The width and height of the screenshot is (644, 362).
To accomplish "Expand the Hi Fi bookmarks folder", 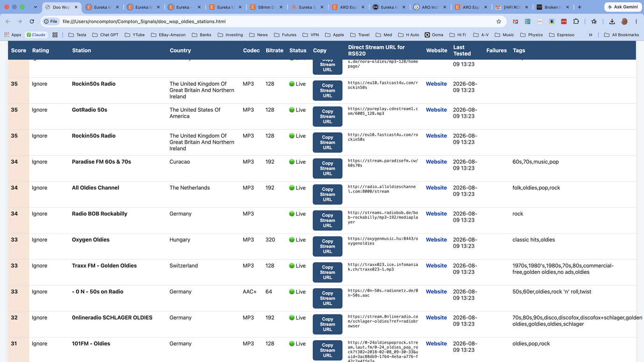I will [457, 35].
